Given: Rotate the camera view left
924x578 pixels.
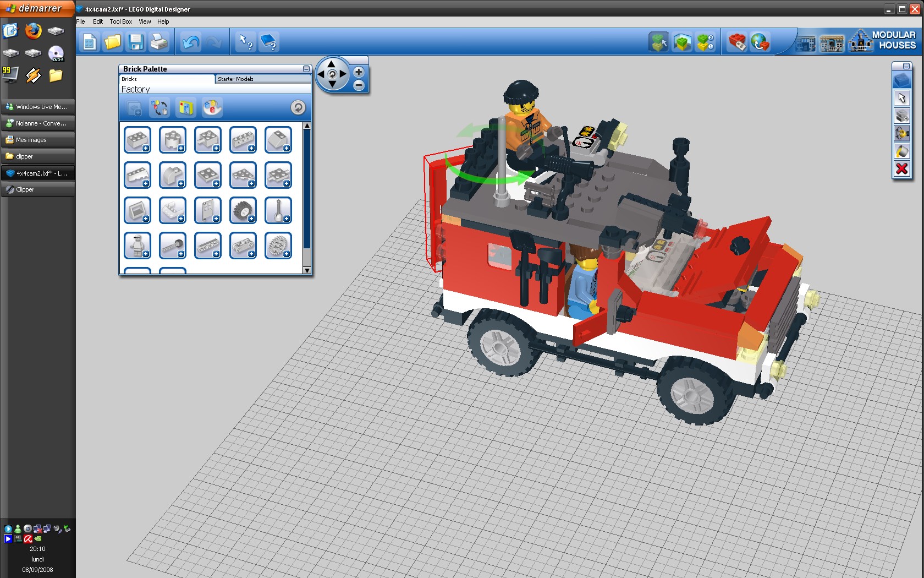Looking at the screenshot, I should click(x=321, y=74).
